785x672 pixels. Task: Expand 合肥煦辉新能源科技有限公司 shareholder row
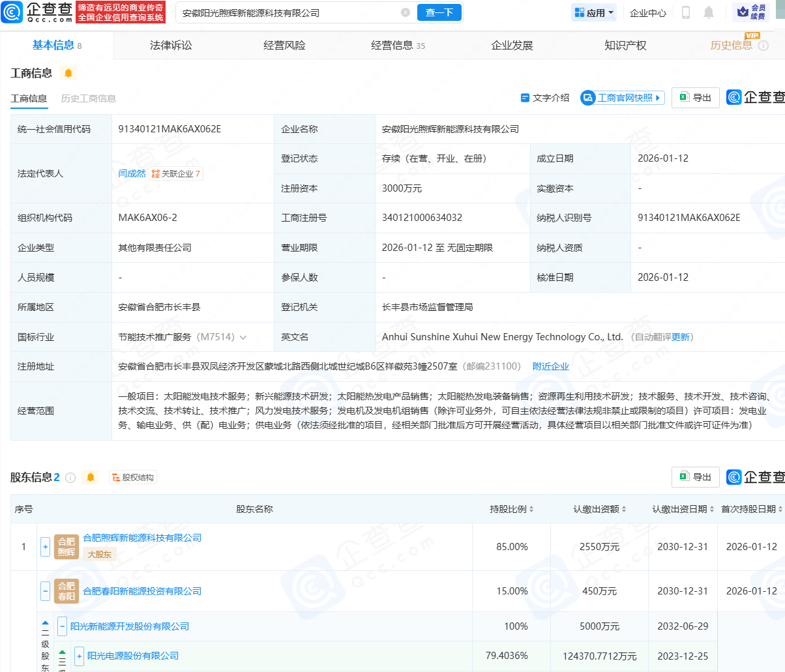(x=46, y=546)
